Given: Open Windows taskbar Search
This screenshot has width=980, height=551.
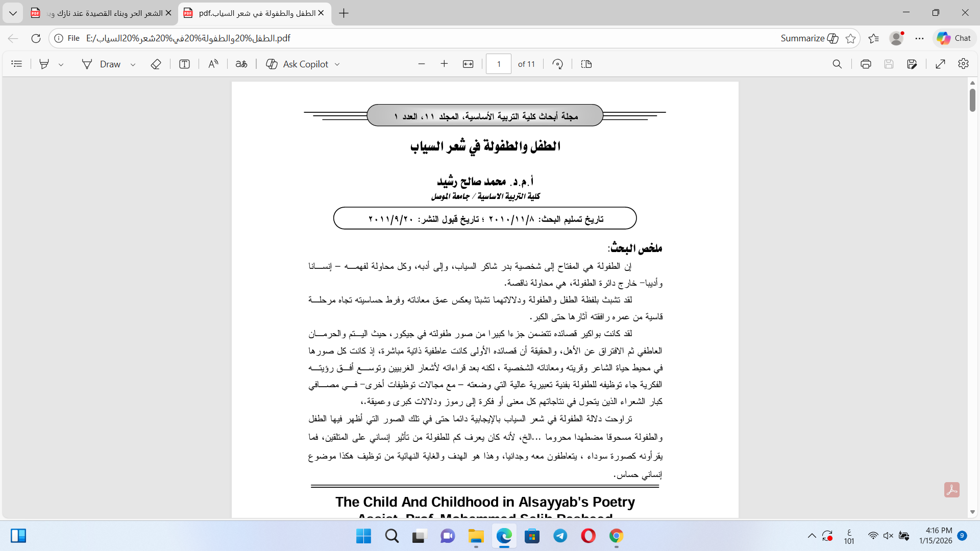Looking at the screenshot, I should (x=392, y=536).
